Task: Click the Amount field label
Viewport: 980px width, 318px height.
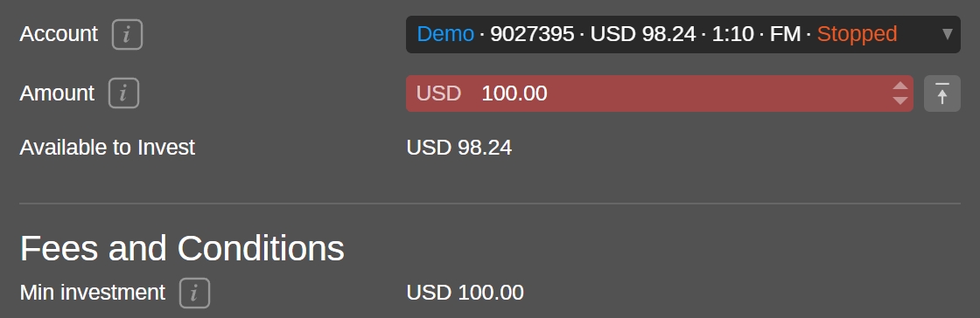Action: 57,93
